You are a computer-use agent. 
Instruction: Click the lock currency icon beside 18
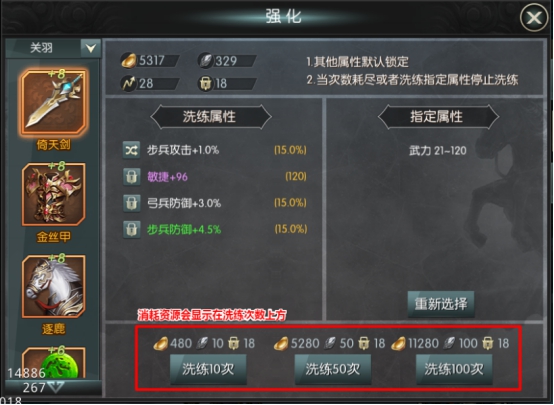tap(205, 83)
